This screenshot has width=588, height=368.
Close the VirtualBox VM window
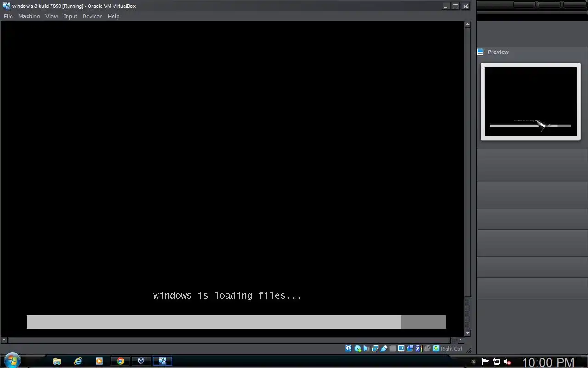point(465,6)
